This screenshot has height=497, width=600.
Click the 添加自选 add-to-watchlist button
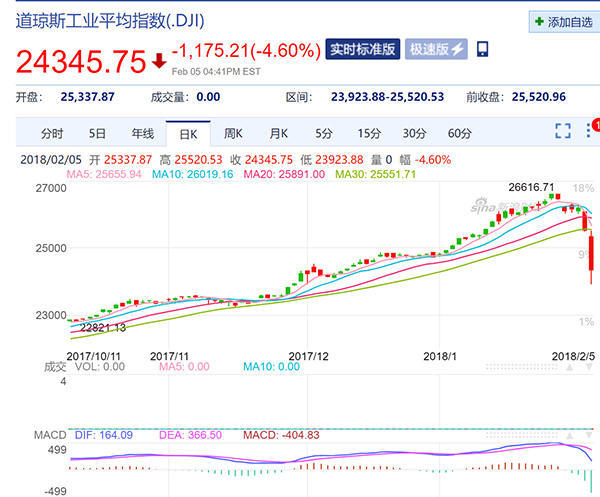pyautogui.click(x=564, y=22)
